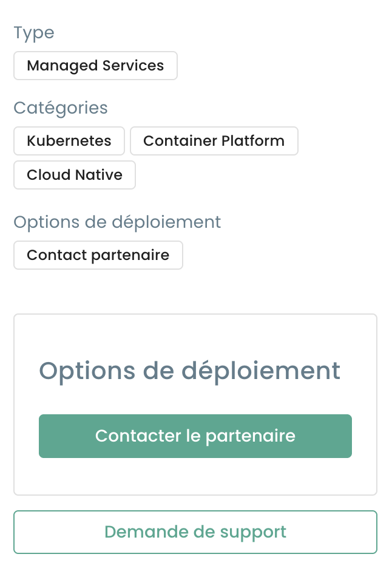Viewport: 392px width, 571px height.
Task: Choose the Cloud Native category tag
Action: click(75, 175)
